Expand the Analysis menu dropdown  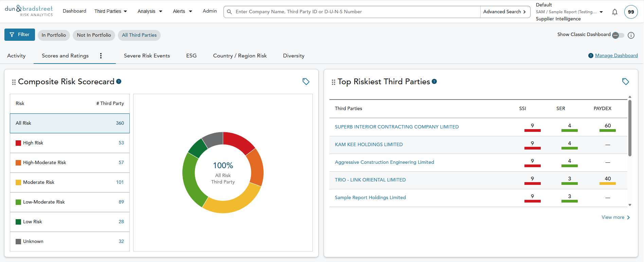(150, 12)
